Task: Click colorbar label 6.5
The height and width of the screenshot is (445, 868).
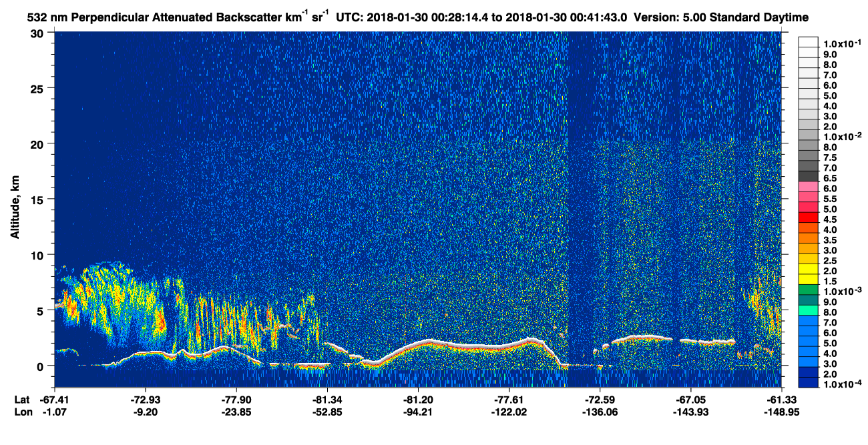Action: pyautogui.click(x=830, y=178)
